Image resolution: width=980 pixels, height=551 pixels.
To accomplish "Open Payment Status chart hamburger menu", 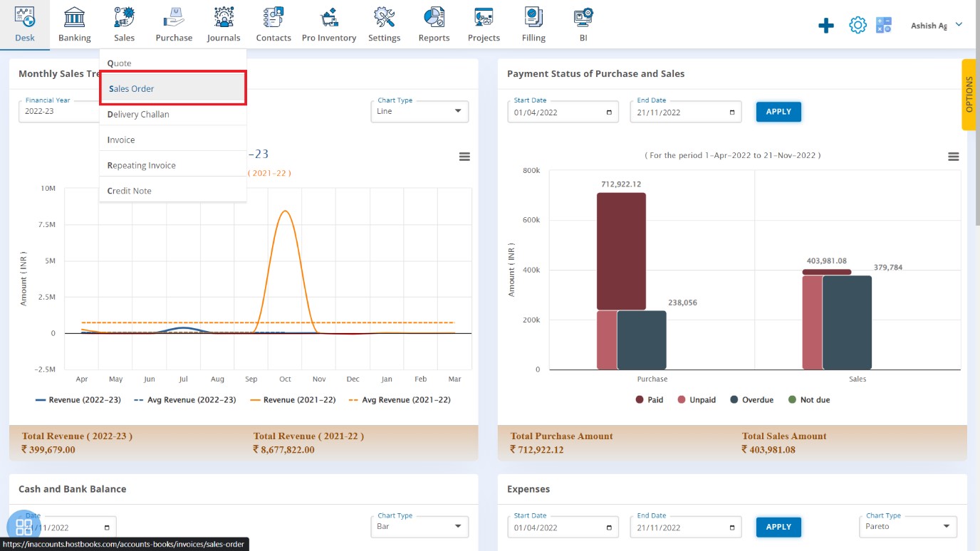I will (954, 157).
